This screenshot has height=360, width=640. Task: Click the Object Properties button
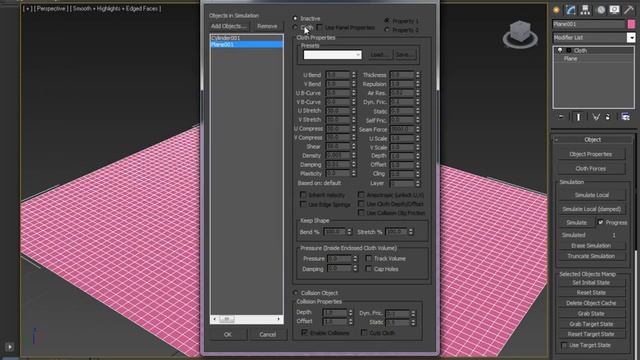tap(591, 154)
